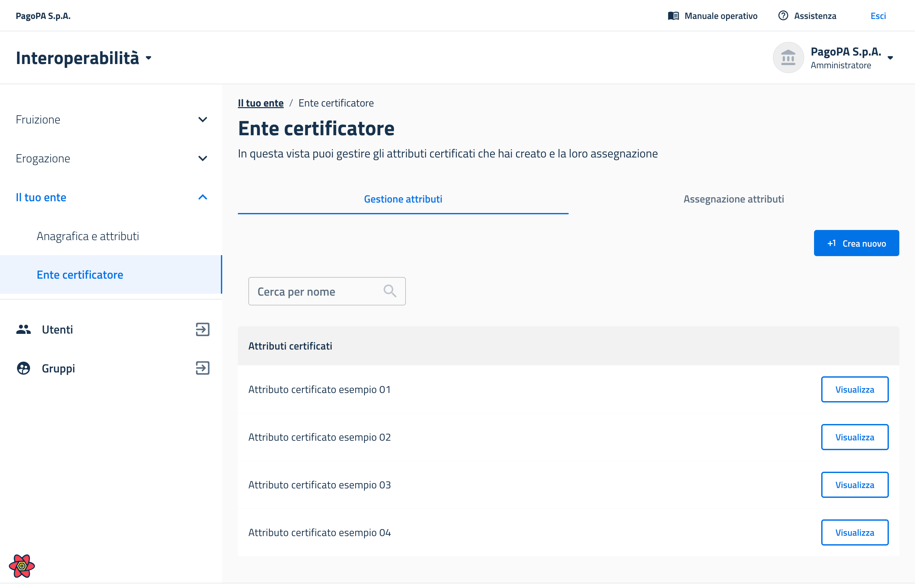Select the Gestione attributi tab

coord(403,199)
